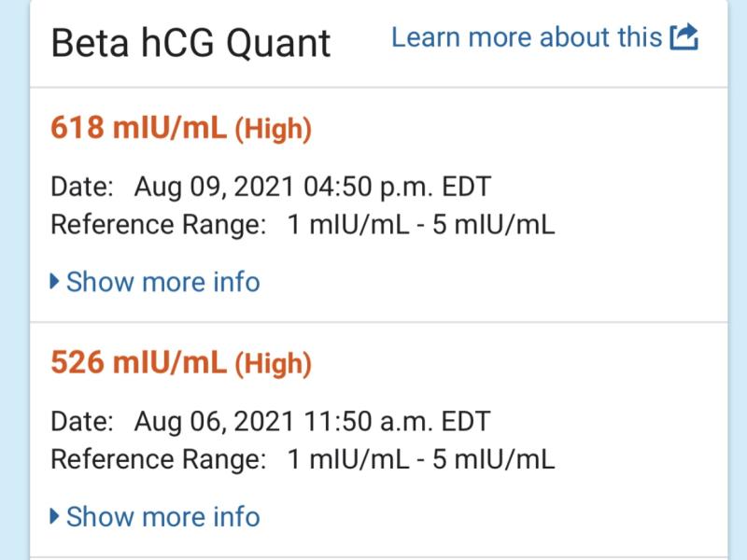Click the (High) flag next to 526 mIU/mL

[x=274, y=364]
